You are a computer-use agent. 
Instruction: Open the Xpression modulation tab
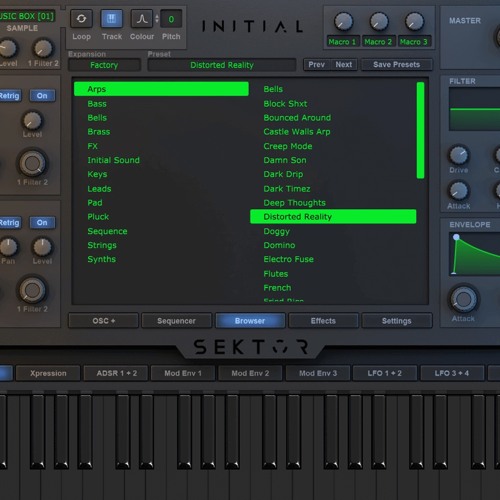click(x=48, y=373)
